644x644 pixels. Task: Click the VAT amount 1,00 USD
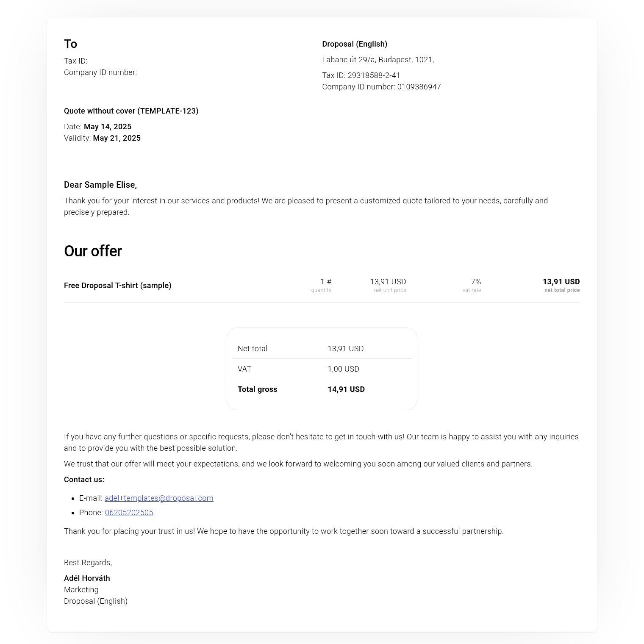(343, 369)
